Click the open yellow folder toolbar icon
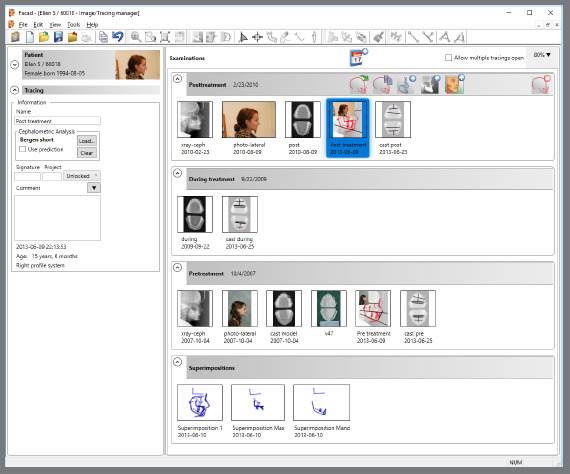Screen dimensions: 570x474 click(44, 37)
